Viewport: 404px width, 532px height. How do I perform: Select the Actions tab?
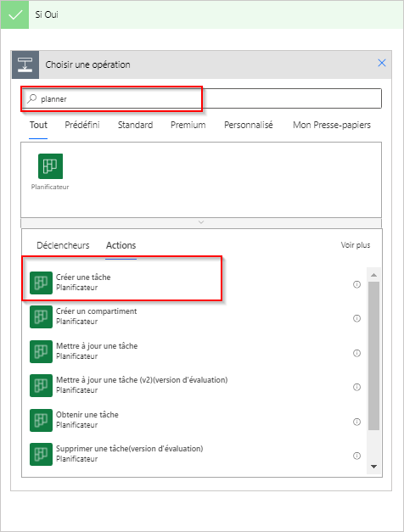(x=121, y=245)
